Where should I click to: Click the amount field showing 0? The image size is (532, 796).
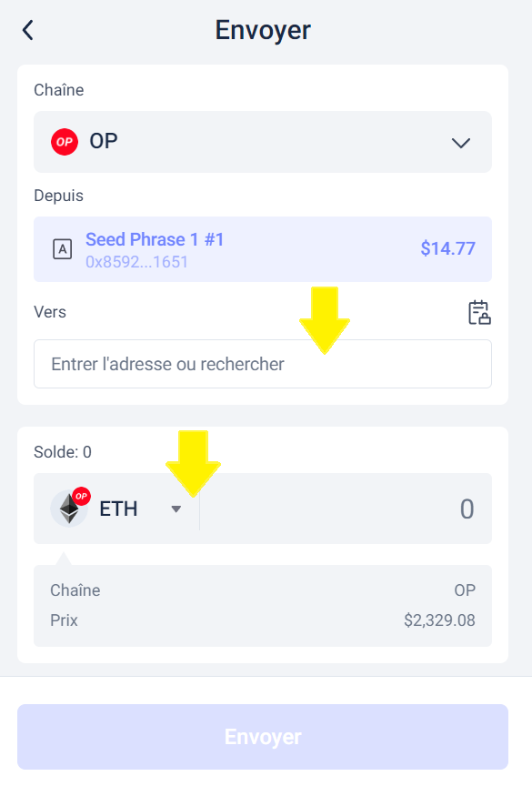click(x=409, y=509)
